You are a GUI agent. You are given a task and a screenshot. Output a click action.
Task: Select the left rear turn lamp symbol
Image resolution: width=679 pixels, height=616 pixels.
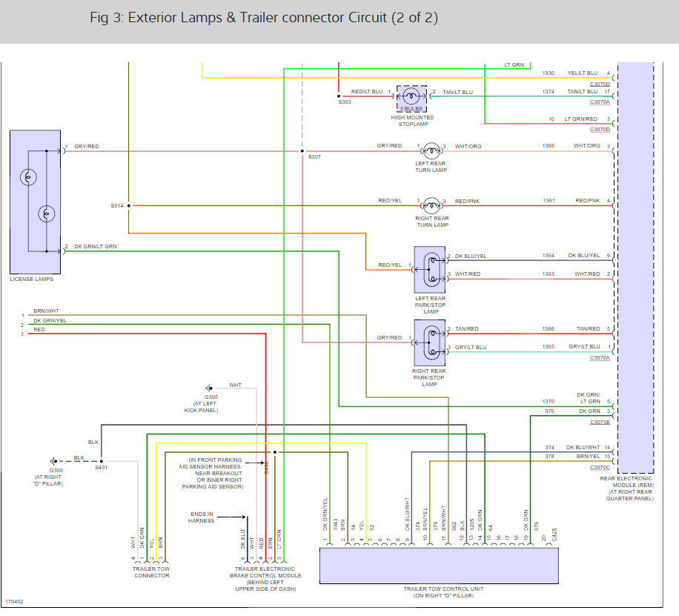431,150
